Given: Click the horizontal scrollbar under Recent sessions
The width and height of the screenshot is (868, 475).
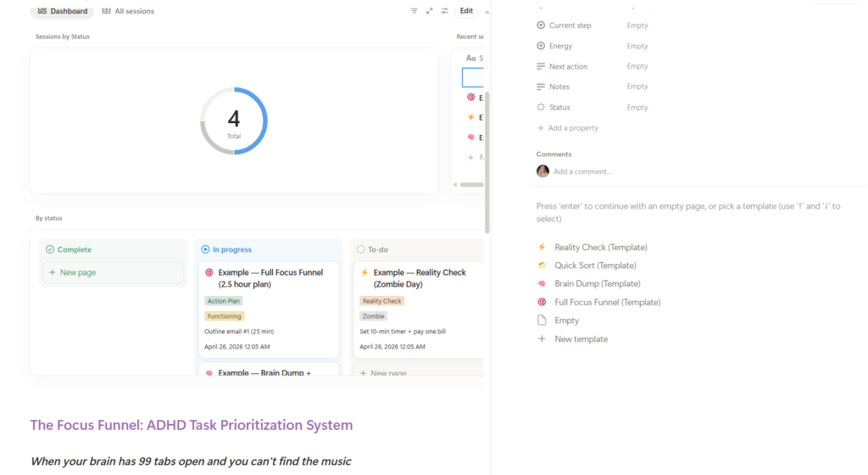Looking at the screenshot, I should pos(471,185).
